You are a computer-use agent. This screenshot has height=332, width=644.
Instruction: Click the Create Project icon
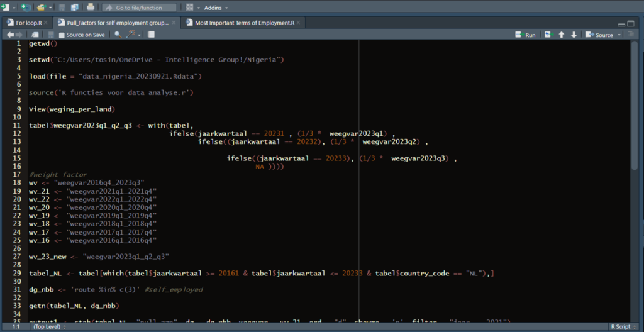[x=25, y=8]
